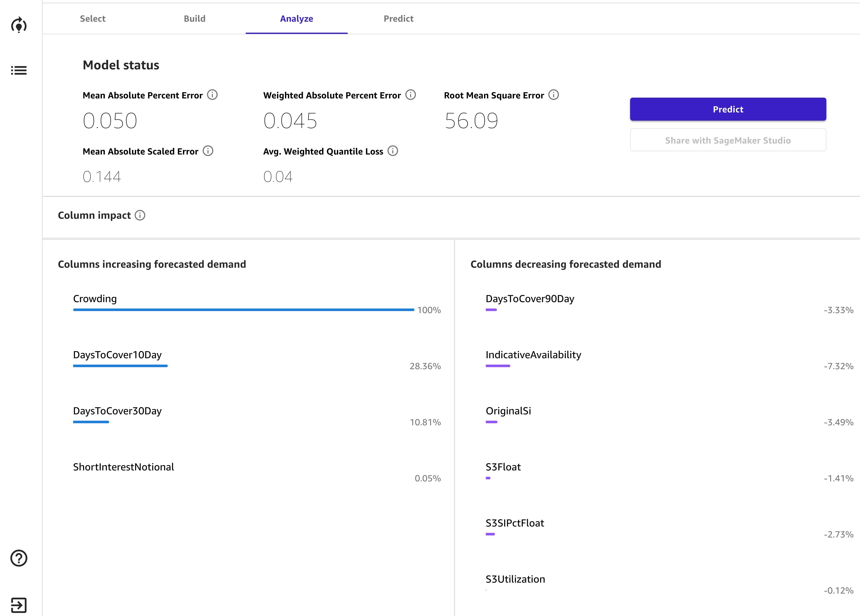
Task: Switch to the Build tab
Action: point(194,19)
